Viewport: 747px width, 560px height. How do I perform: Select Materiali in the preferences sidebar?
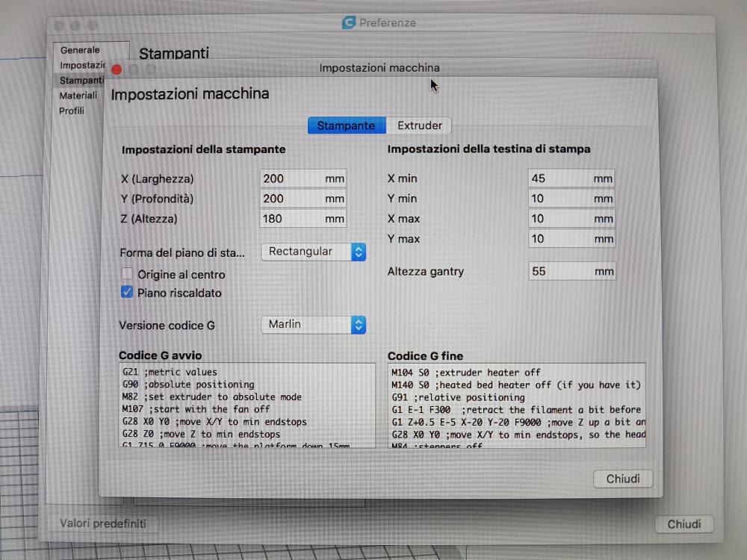tap(78, 96)
